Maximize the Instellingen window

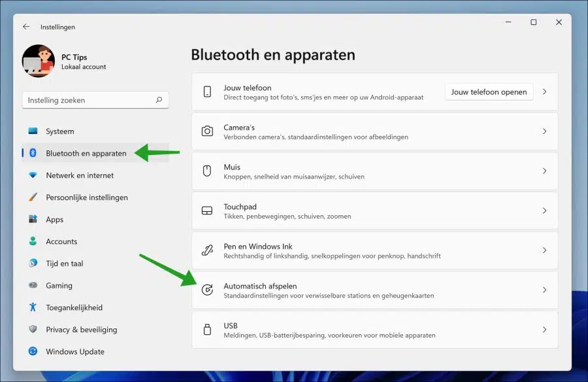(533, 22)
